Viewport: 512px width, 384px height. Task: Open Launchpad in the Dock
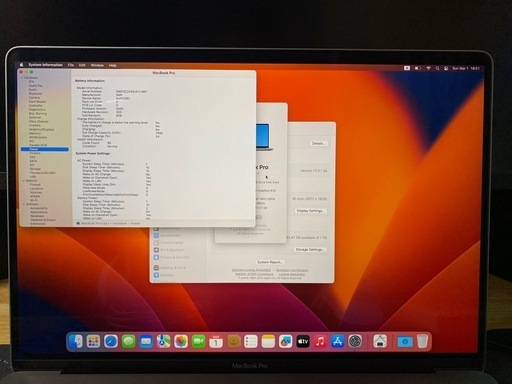tap(93, 341)
